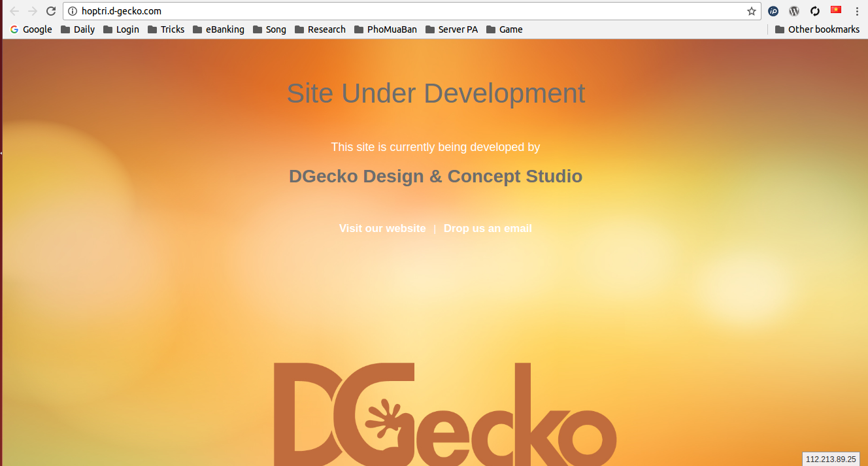Open the Vietnam flag extension
Image resolution: width=868 pixels, height=466 pixels.
[x=836, y=10]
